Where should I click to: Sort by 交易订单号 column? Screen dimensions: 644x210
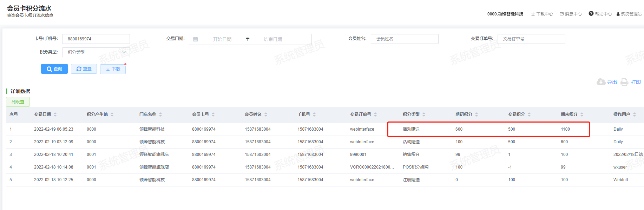point(375,114)
